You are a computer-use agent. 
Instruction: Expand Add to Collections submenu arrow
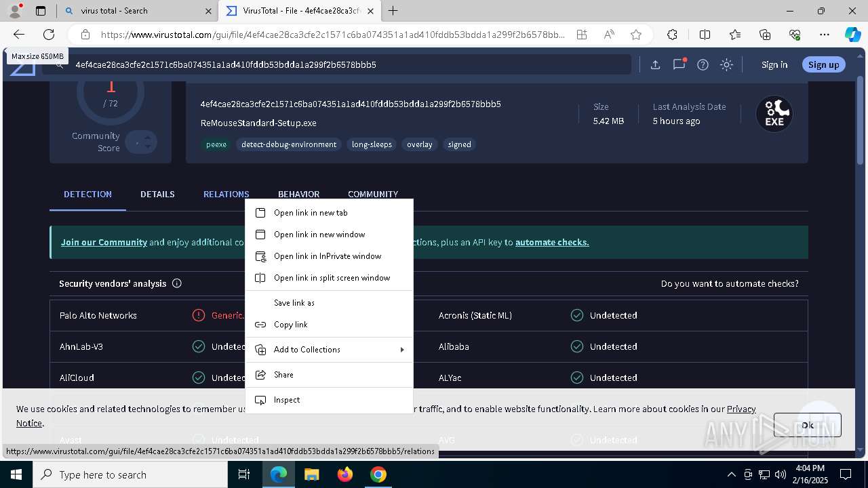[402, 350]
